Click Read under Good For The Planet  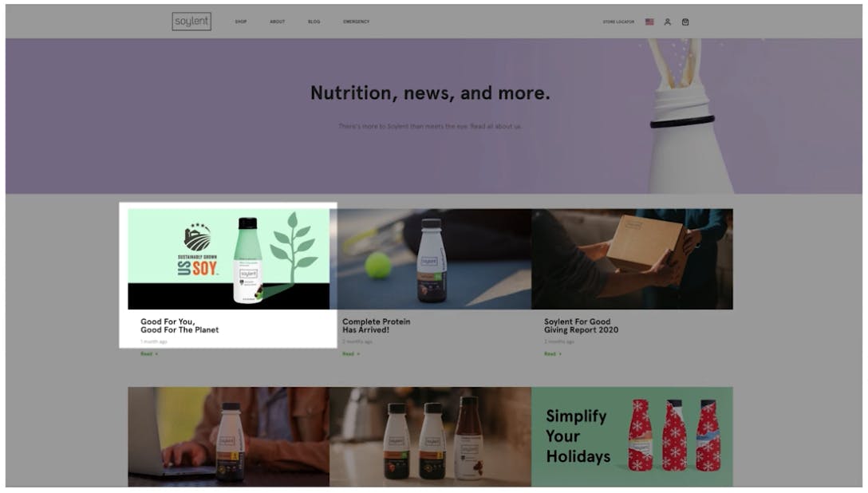pyautogui.click(x=149, y=353)
